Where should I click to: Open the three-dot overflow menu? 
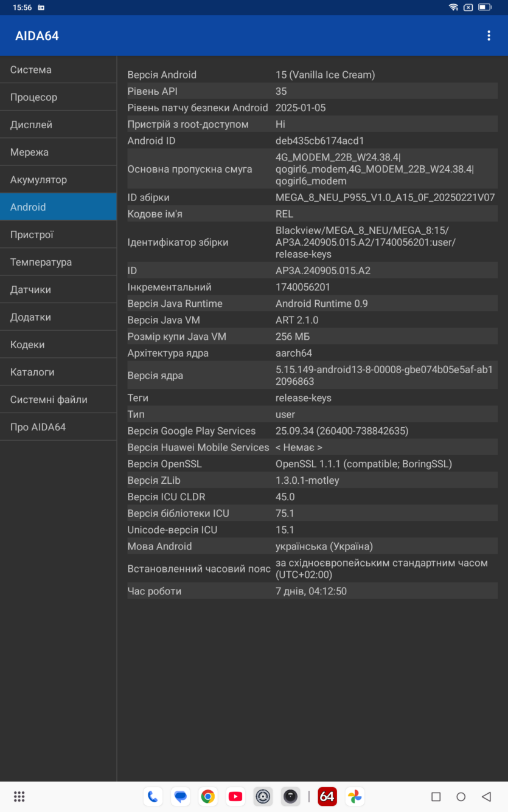pyautogui.click(x=489, y=36)
